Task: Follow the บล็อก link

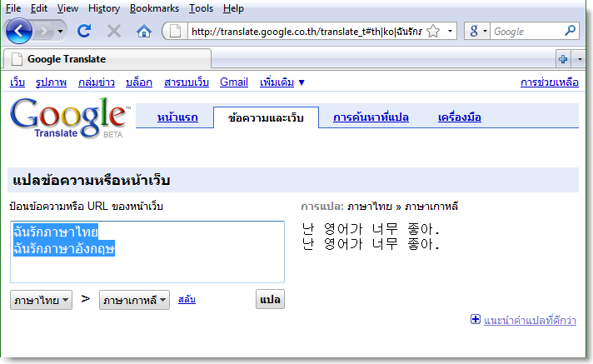Action: tap(139, 82)
